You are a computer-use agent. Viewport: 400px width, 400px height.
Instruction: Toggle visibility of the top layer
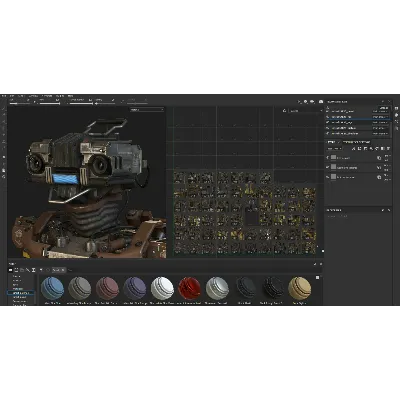click(327, 157)
